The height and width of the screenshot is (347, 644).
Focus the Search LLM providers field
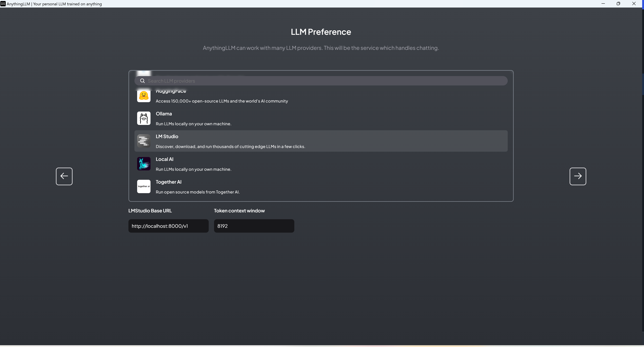tap(325, 81)
